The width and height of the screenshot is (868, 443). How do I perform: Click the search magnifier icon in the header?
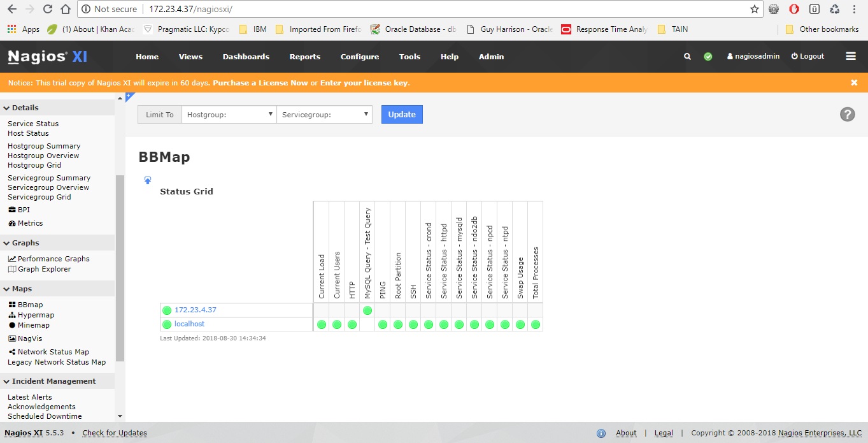pyautogui.click(x=687, y=57)
